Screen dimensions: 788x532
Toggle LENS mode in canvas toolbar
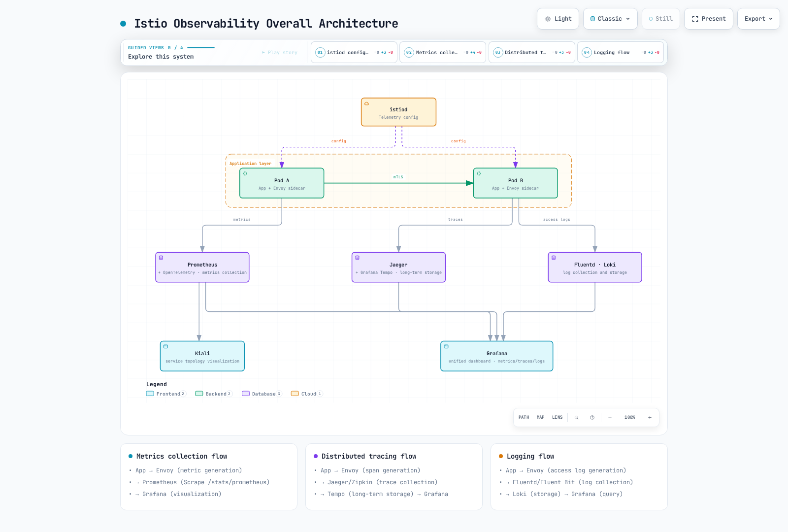coord(557,417)
